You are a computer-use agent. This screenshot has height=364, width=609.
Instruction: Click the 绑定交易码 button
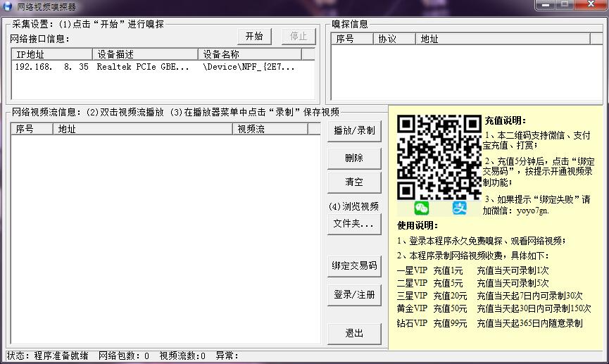(x=354, y=266)
